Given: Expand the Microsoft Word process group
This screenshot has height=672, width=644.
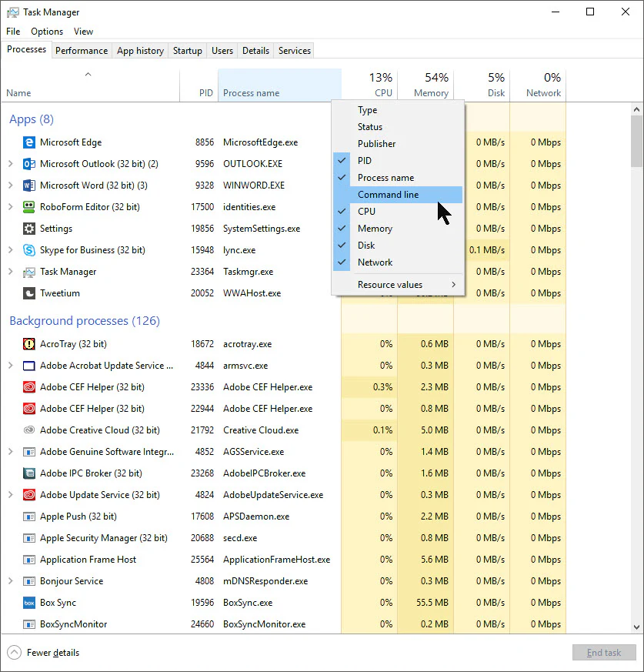Looking at the screenshot, I should click(11, 186).
